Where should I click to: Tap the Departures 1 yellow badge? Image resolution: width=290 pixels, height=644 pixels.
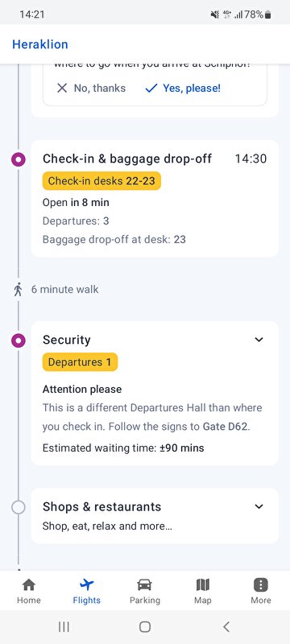tap(80, 361)
